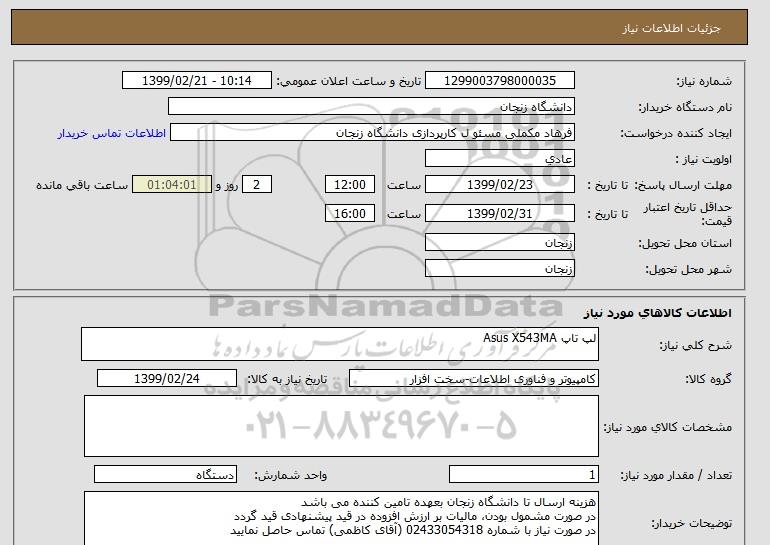
Task: Click the quantity field showing 1
Action: (x=524, y=475)
